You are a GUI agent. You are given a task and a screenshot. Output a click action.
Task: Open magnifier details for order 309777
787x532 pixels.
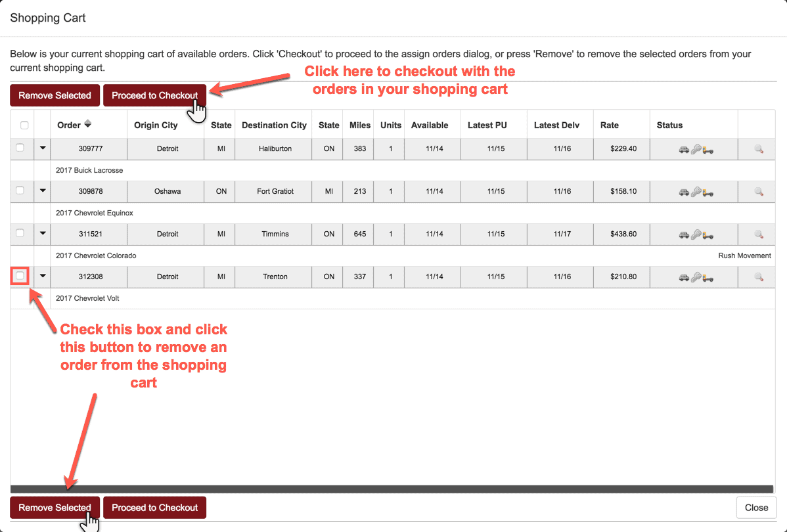[x=758, y=149]
